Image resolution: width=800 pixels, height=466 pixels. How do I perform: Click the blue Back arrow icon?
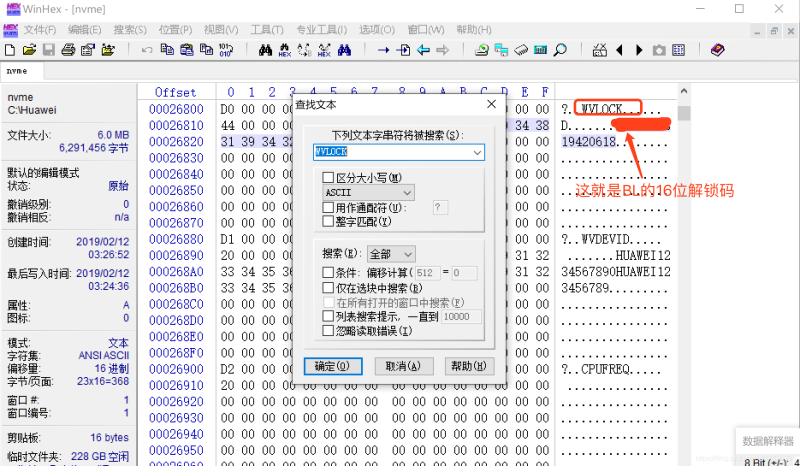coord(423,50)
